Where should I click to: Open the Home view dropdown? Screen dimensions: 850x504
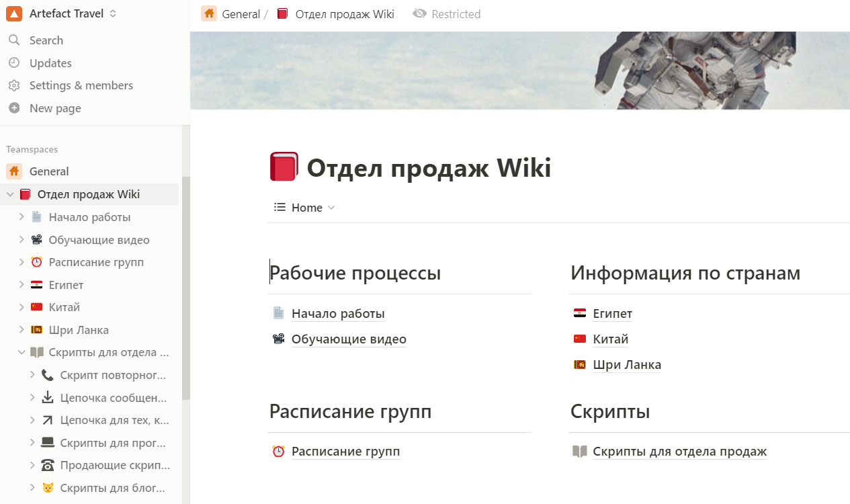click(x=304, y=208)
